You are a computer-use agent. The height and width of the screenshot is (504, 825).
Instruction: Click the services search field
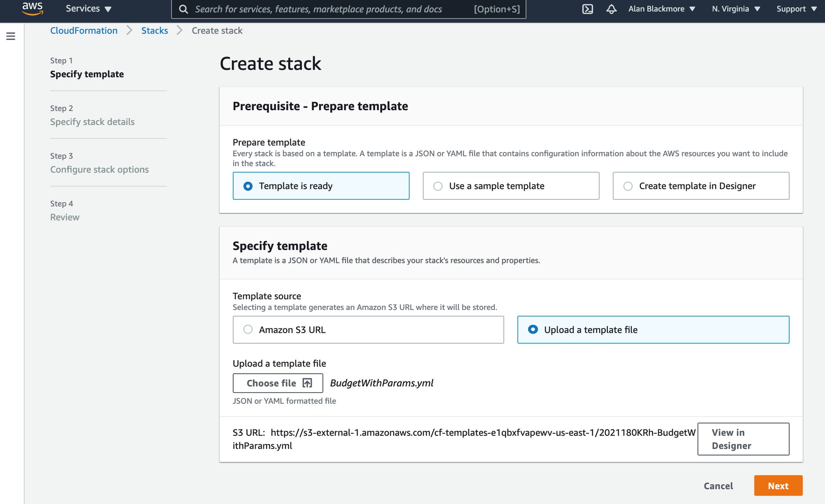click(x=330, y=9)
